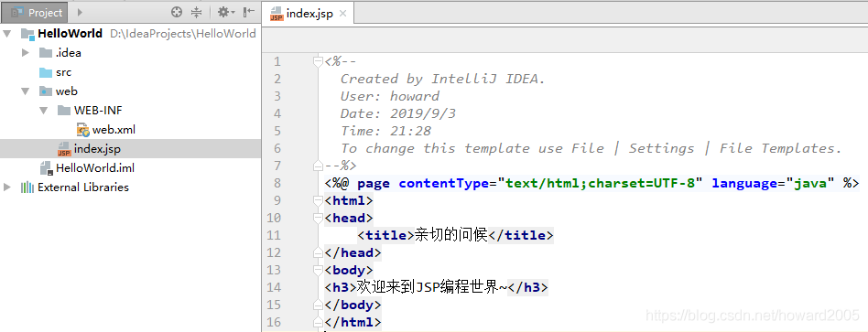Click the fold end marker at line 7
868x332 pixels.
coord(318,166)
